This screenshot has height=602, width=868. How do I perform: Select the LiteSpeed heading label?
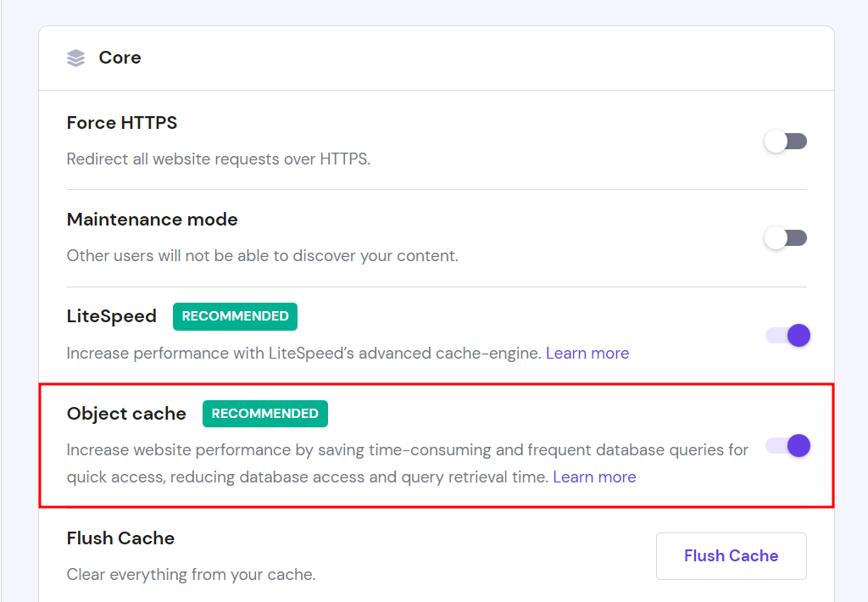[111, 316]
